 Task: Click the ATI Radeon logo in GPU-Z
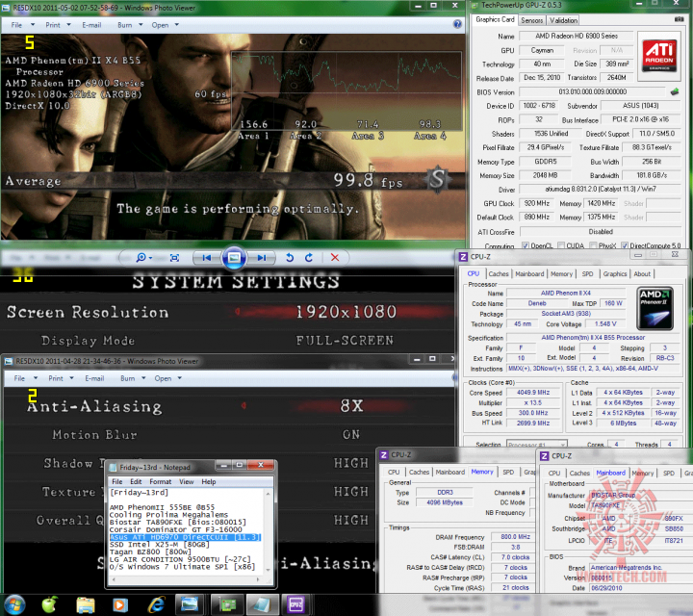tap(659, 55)
